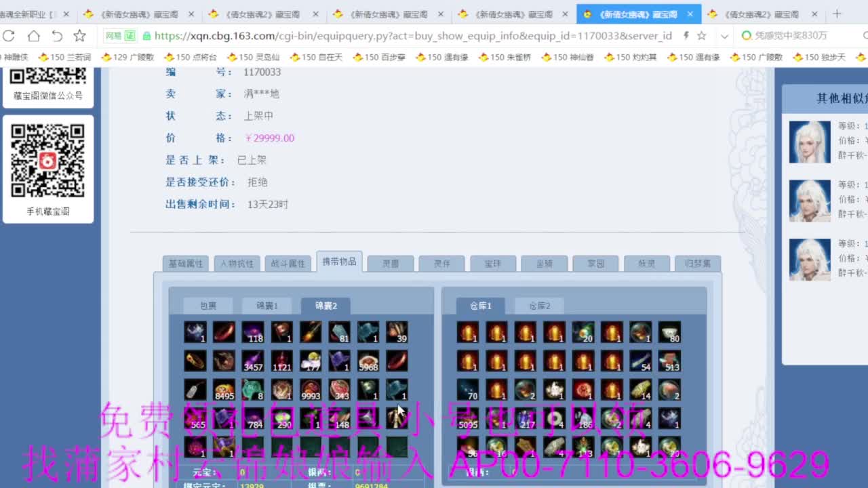868x488 pixels.
Task: Open the 150 灵岛仙 bookmark
Action: pyautogui.click(x=254, y=58)
